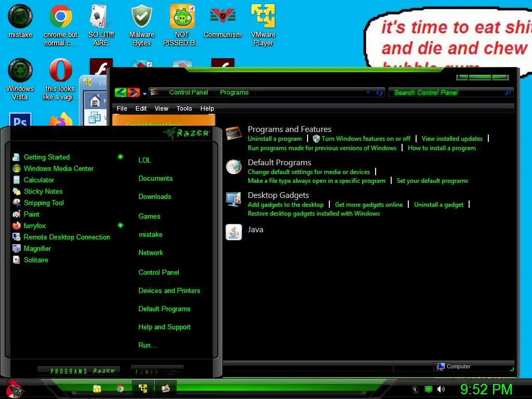Open Devices and Printers in Start menu

[169, 291]
